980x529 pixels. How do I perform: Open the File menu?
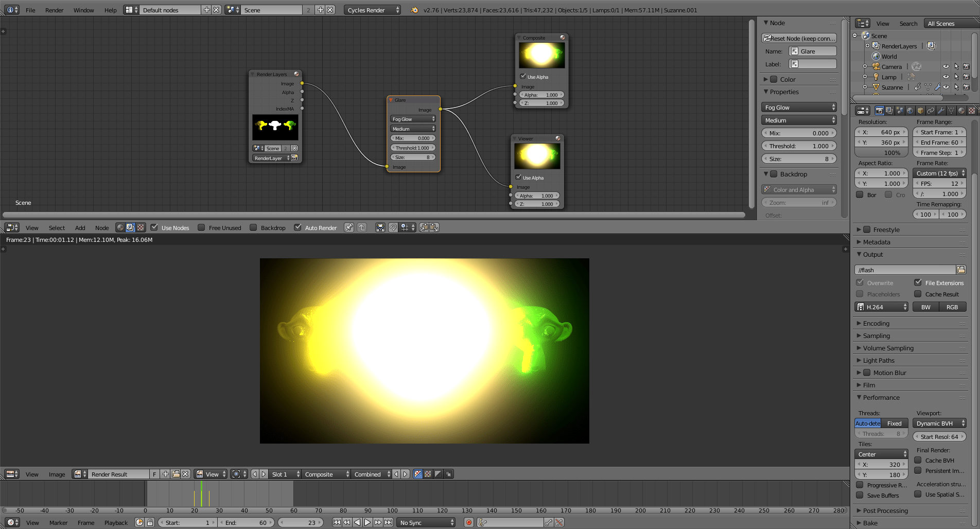click(30, 10)
